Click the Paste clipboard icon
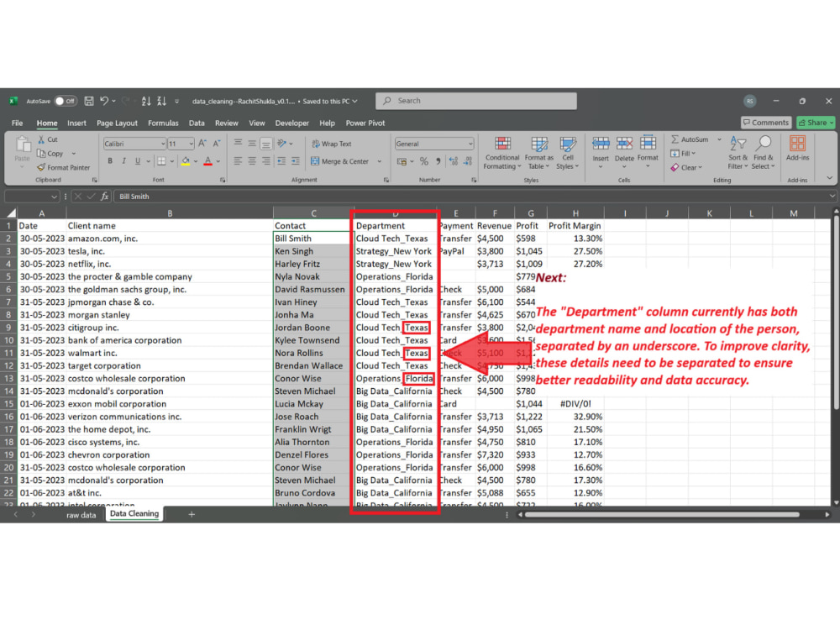 pyautogui.click(x=23, y=144)
